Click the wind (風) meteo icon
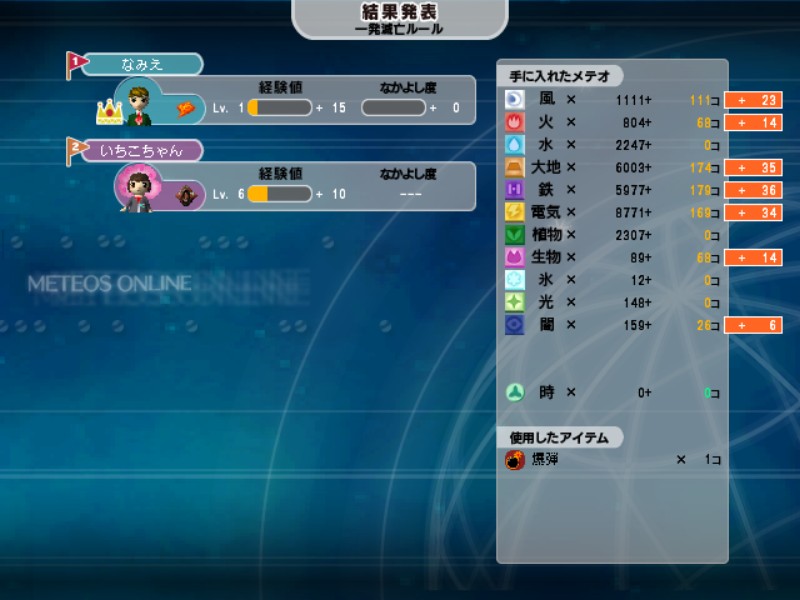This screenshot has width=800, height=600. 514,99
